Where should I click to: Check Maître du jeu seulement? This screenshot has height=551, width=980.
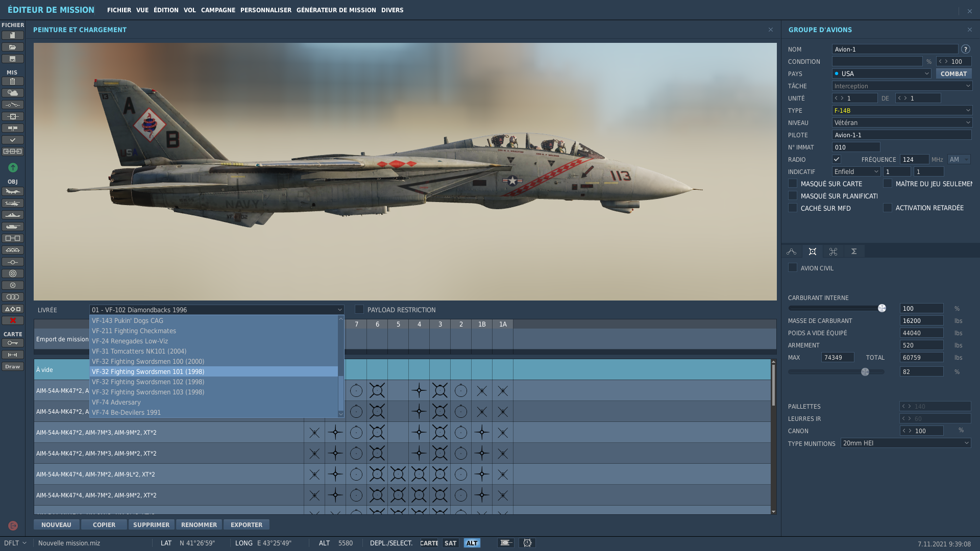point(888,183)
